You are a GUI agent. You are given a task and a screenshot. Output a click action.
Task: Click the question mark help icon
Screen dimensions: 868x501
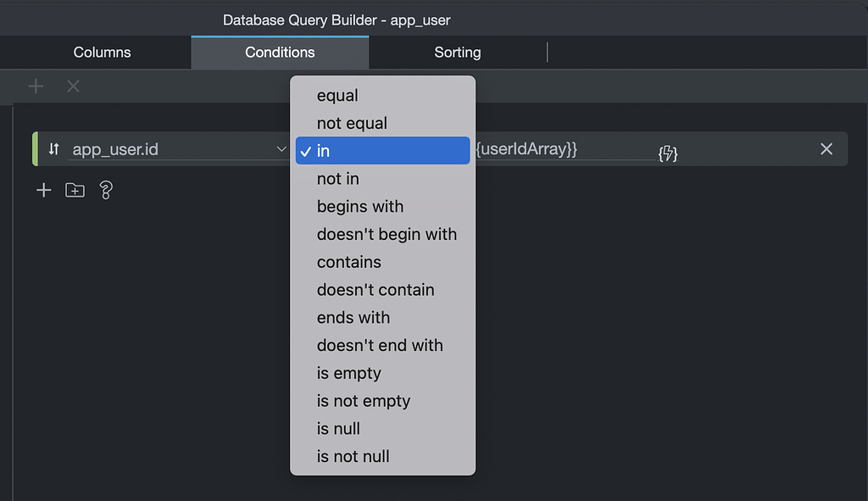[x=104, y=190]
